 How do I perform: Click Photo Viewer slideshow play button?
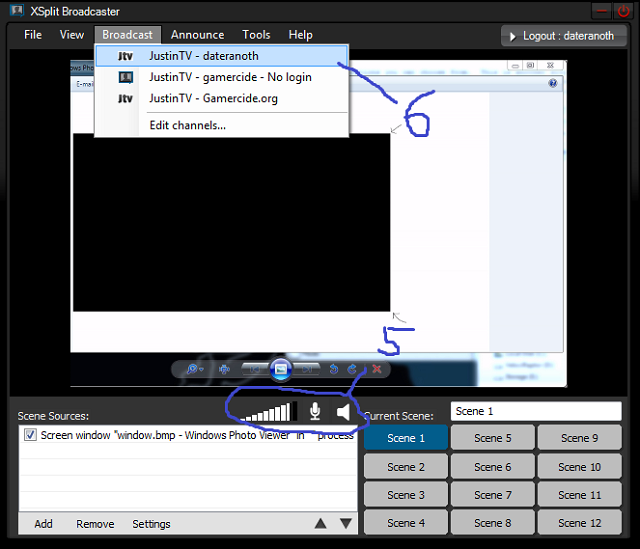281,369
